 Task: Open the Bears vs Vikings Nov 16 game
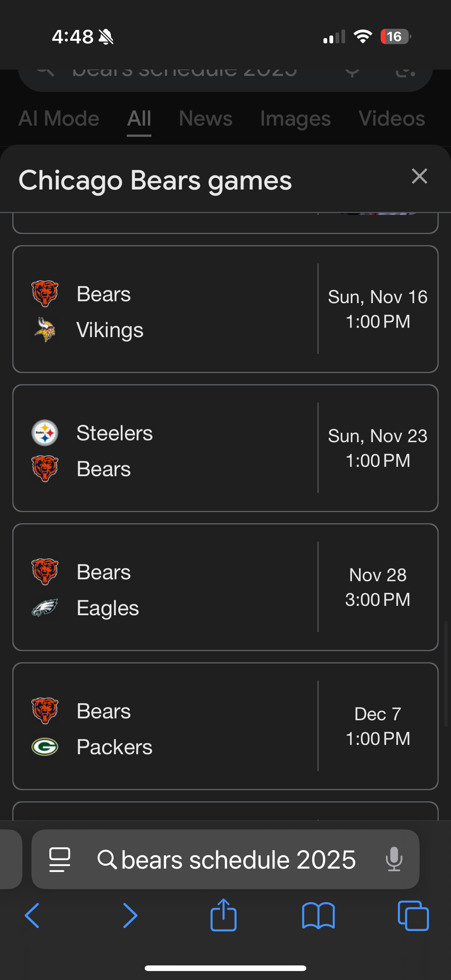225,309
